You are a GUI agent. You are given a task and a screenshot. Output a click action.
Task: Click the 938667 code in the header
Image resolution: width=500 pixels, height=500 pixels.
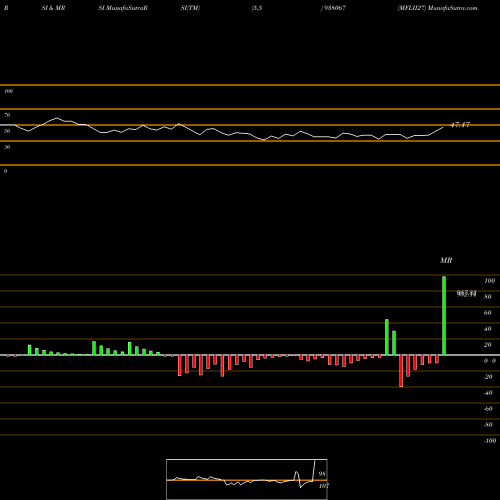tap(334, 8)
